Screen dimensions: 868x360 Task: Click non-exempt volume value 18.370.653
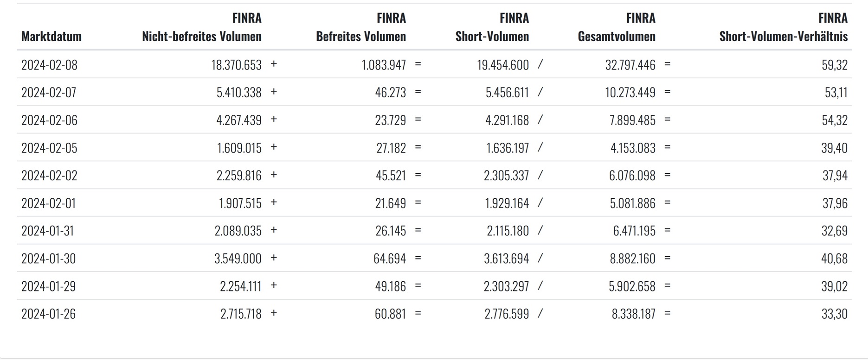pyautogui.click(x=236, y=65)
